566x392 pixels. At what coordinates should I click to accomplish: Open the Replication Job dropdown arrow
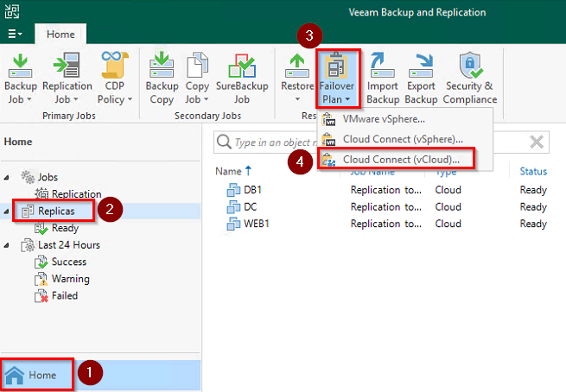[x=75, y=99]
